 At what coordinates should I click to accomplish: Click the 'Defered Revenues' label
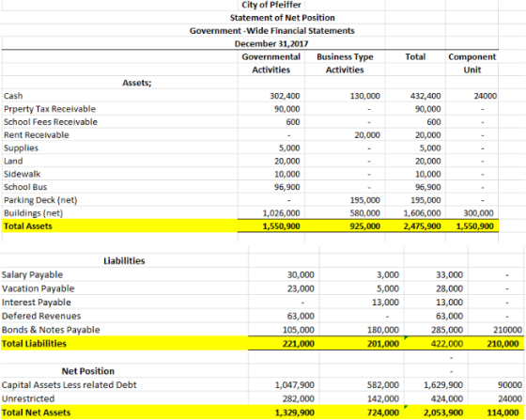(x=41, y=317)
